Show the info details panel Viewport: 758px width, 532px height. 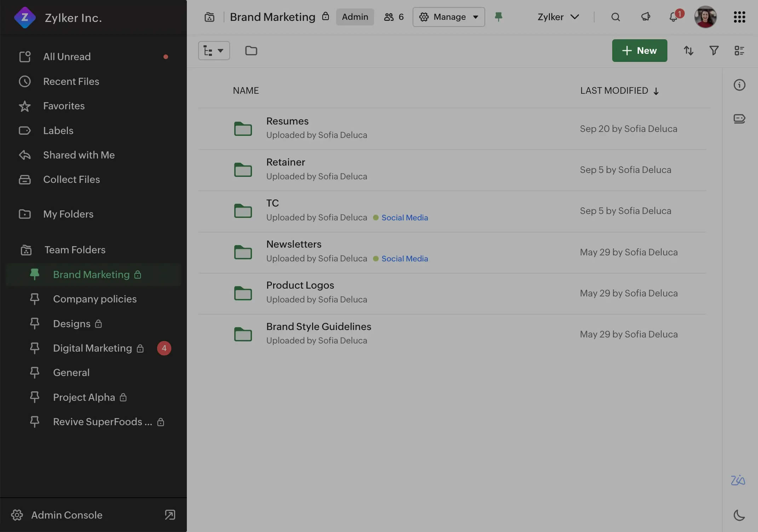tap(739, 85)
